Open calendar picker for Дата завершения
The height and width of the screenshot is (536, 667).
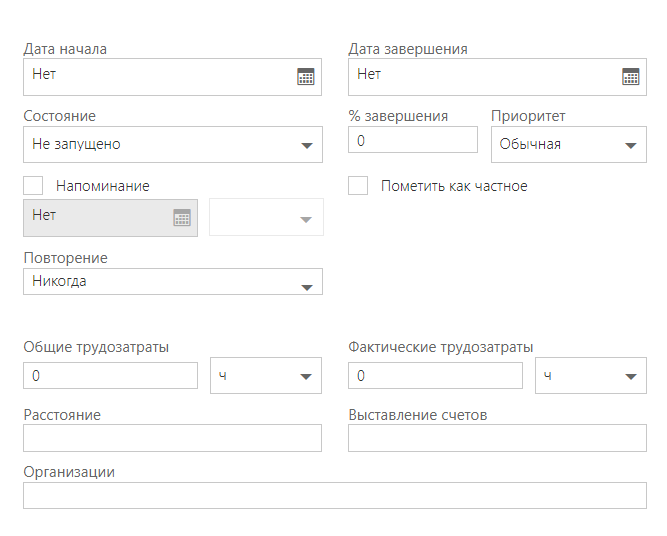pyautogui.click(x=630, y=77)
